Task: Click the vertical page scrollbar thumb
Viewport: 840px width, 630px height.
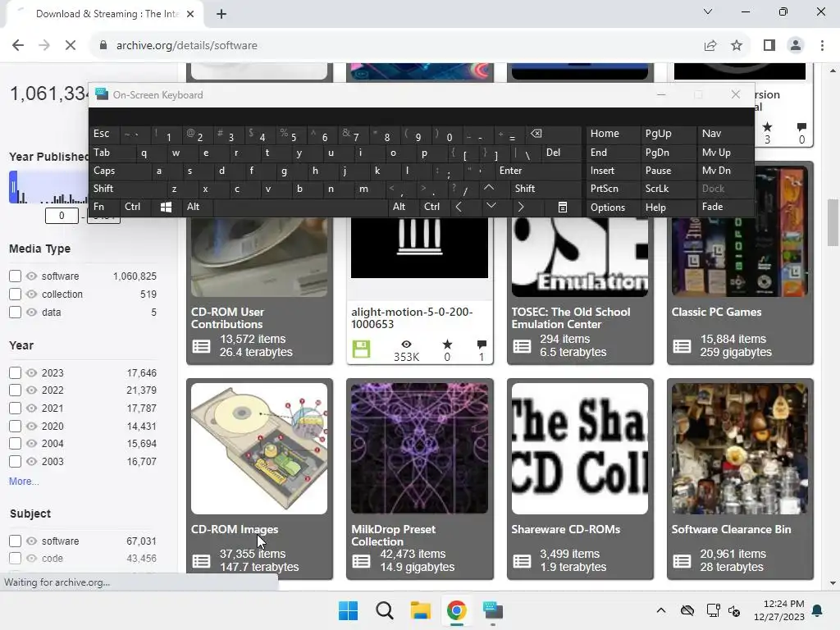Action: (x=833, y=221)
